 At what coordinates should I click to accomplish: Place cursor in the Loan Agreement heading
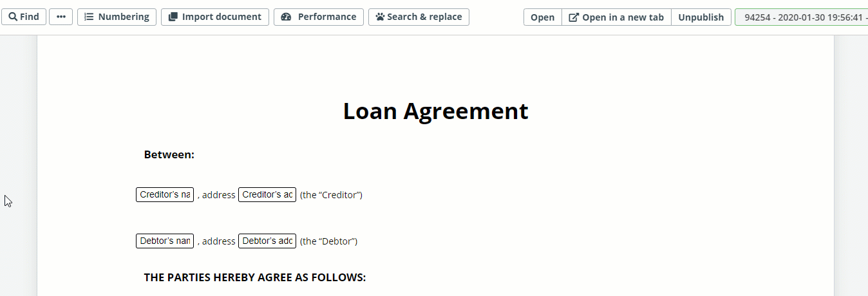pos(435,111)
